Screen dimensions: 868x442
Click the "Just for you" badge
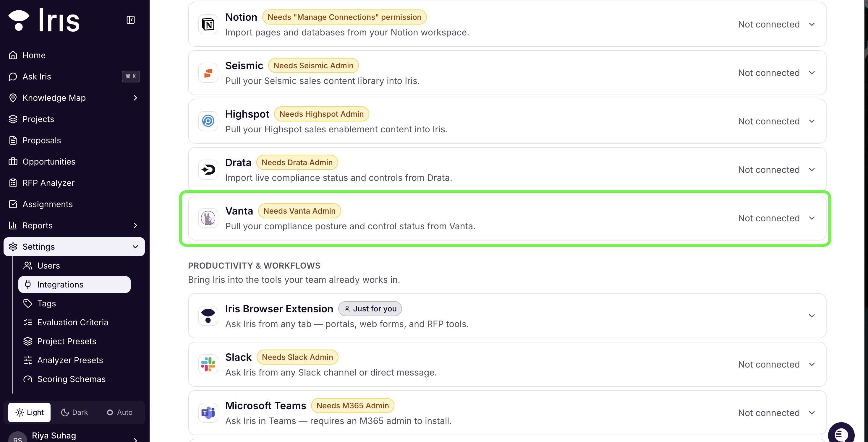370,309
